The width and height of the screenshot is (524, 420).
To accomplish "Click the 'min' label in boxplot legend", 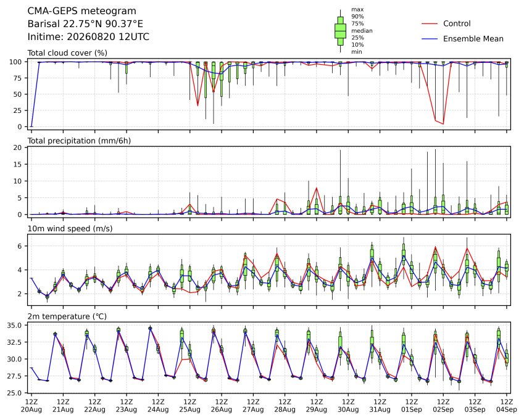I will tap(357, 52).
